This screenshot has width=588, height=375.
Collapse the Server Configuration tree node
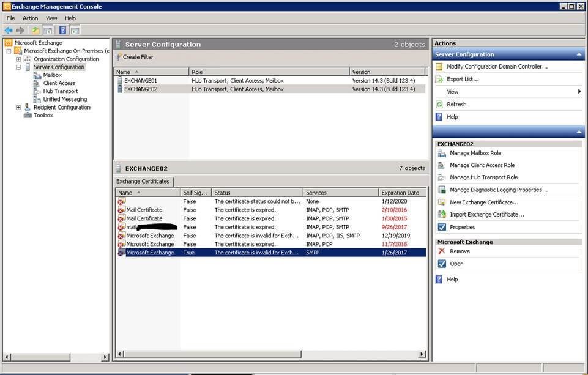[18, 67]
